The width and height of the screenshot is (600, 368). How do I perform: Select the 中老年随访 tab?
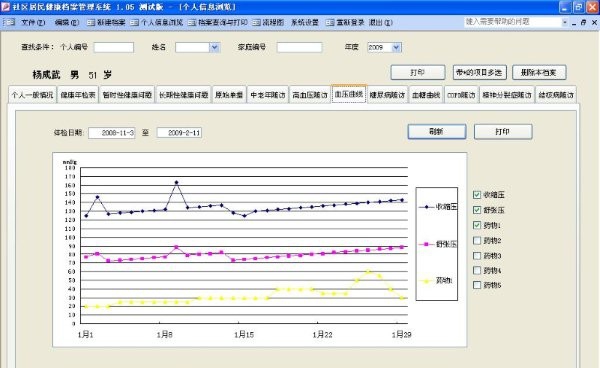pyautogui.click(x=268, y=95)
